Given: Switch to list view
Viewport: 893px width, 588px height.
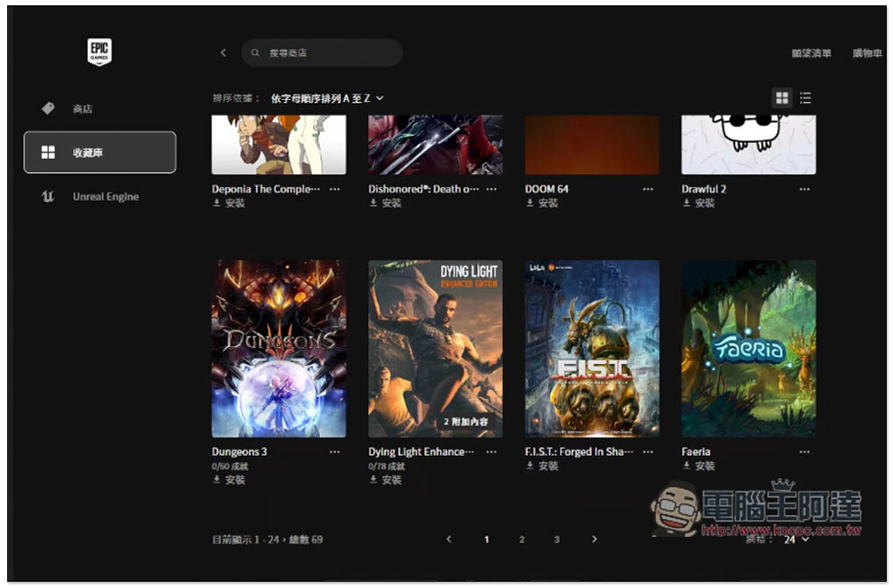Looking at the screenshot, I should point(805,98).
